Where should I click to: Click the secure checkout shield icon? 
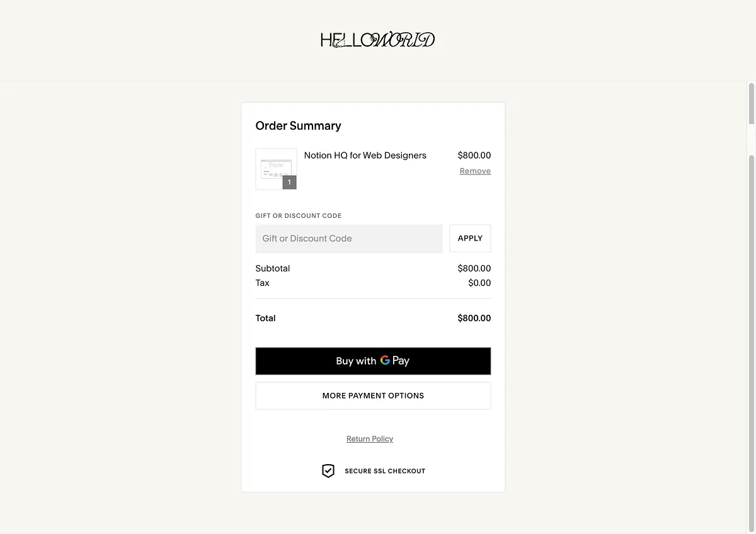pyautogui.click(x=328, y=470)
